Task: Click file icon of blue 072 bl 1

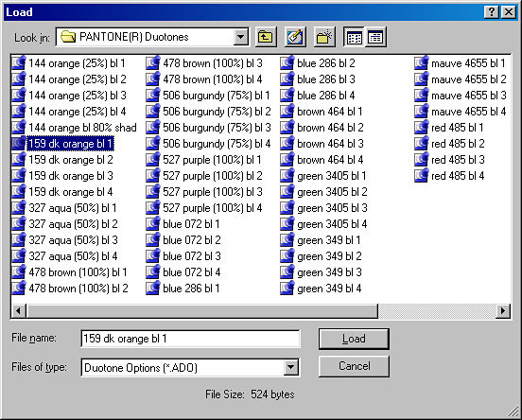Action: pos(153,224)
